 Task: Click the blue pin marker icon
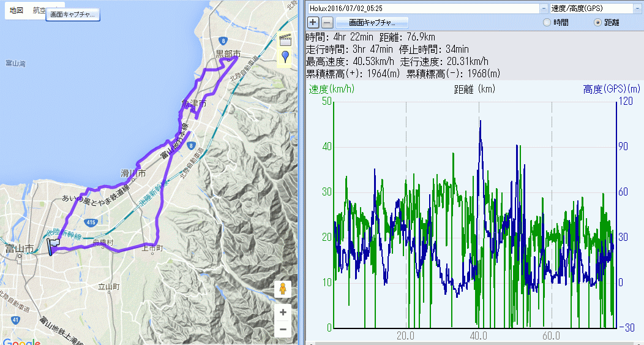[285, 58]
